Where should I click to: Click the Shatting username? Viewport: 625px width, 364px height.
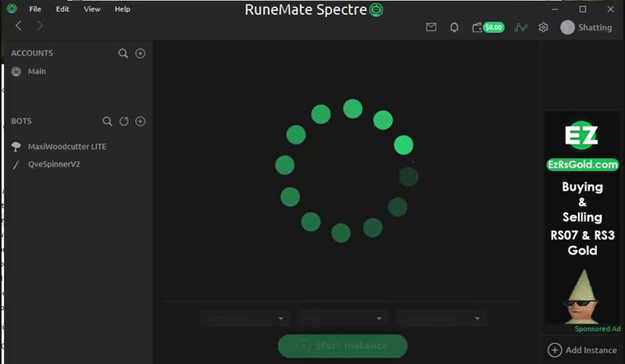tap(595, 27)
